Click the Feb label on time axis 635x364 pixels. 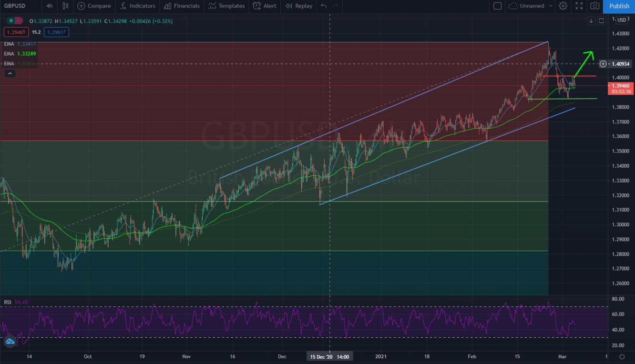click(472, 356)
